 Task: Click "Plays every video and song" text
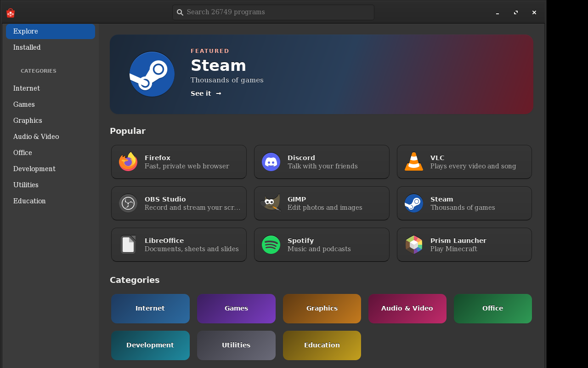pyautogui.click(x=473, y=166)
